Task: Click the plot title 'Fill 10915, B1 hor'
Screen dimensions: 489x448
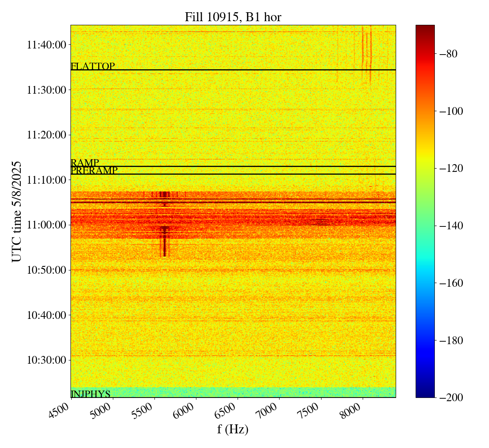Action: pos(233,17)
